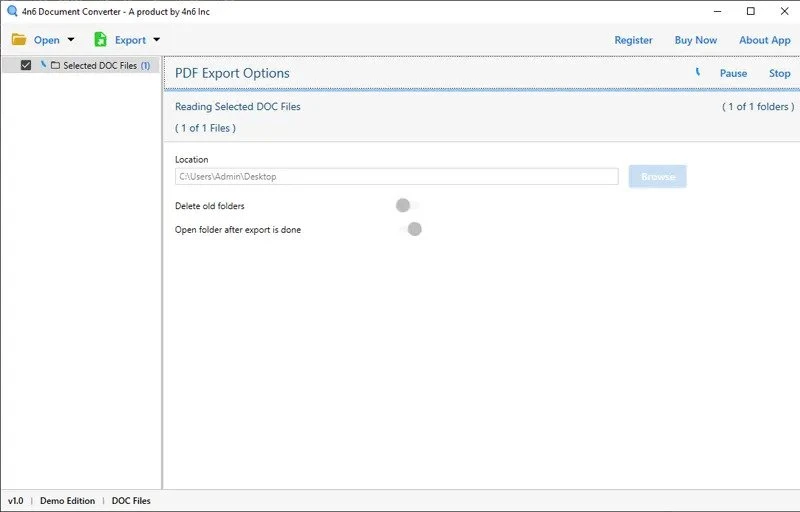The height and width of the screenshot is (512, 800).
Task: Click the Buy Now link
Action: coord(695,40)
